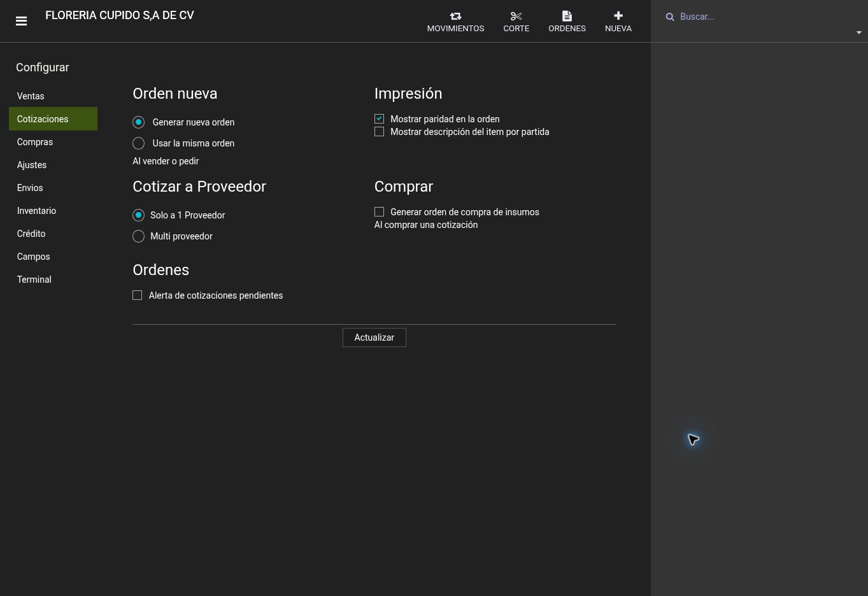Open Crédito settings section
Screen dimensions: 868x596
click(53, 234)
